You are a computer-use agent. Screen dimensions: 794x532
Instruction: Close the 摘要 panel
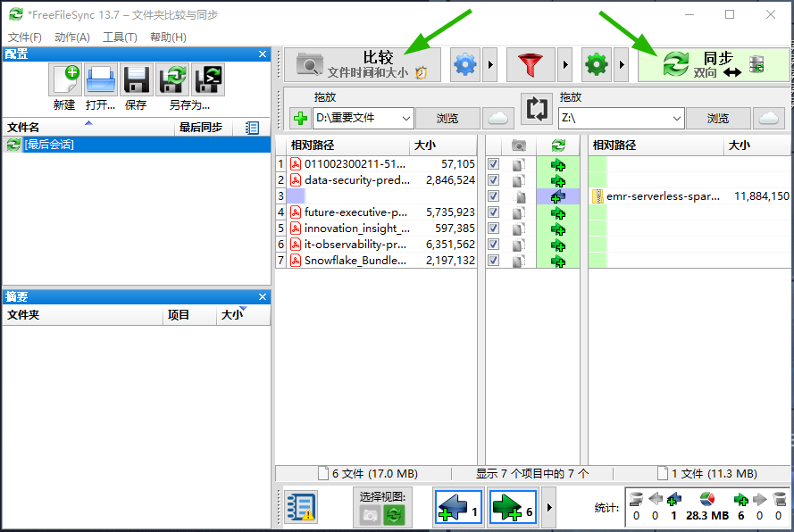tap(263, 296)
